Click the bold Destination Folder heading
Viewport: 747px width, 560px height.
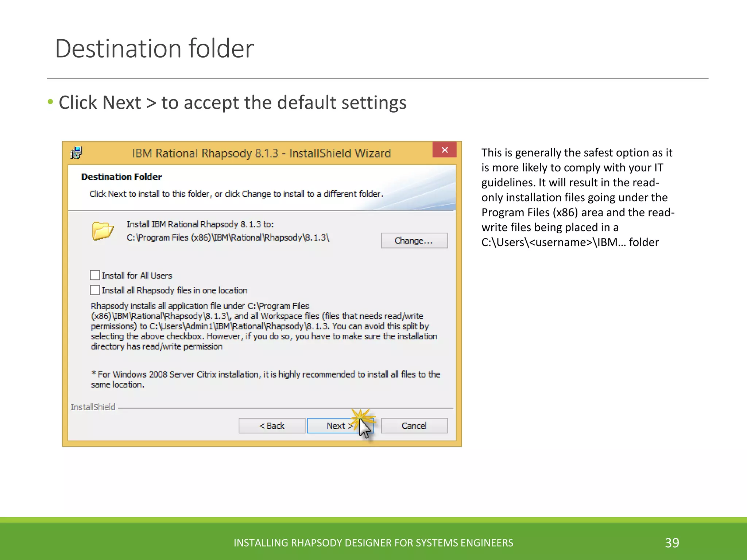pyautogui.click(x=121, y=177)
